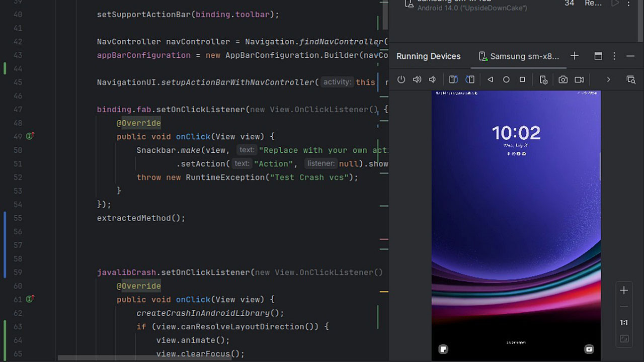This screenshot has width=644, height=362.
Task: Set device display zoom to 1:1
Action: click(x=624, y=322)
